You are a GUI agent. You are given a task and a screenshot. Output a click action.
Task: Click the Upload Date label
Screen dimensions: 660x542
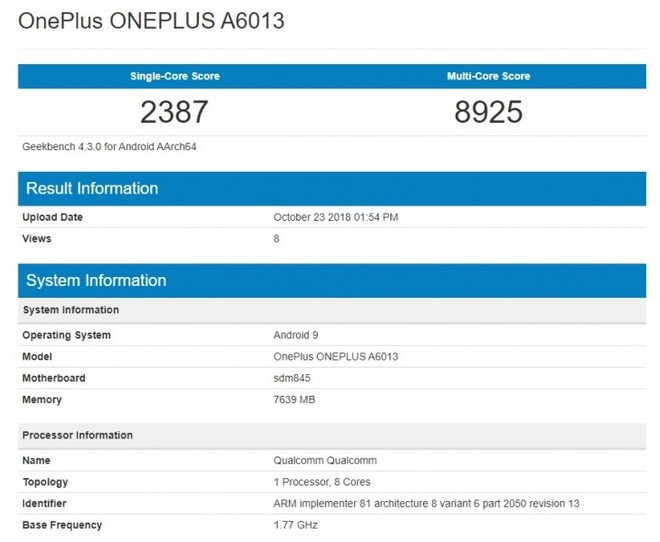coord(52,217)
